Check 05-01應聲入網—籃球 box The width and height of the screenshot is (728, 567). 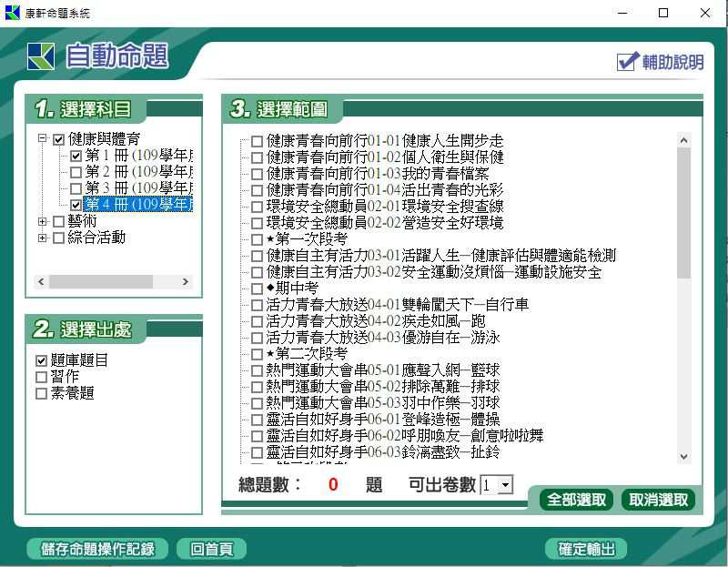257,370
